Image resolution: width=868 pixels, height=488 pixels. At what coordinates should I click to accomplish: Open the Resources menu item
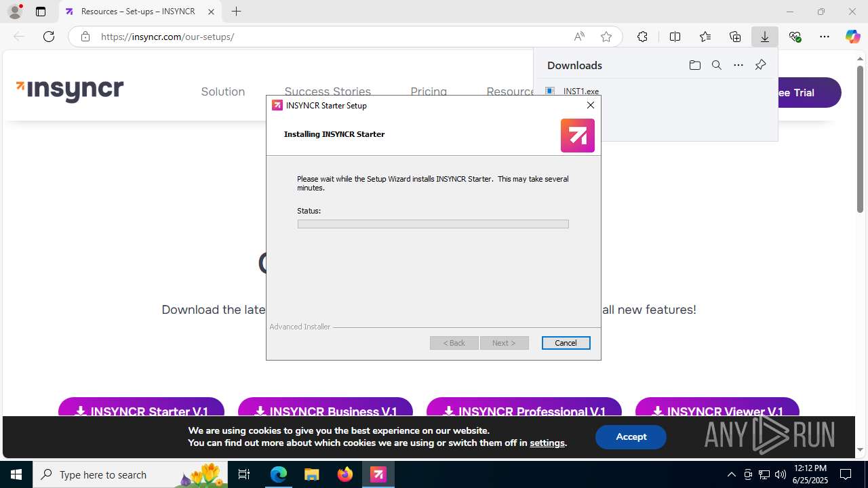click(x=511, y=90)
